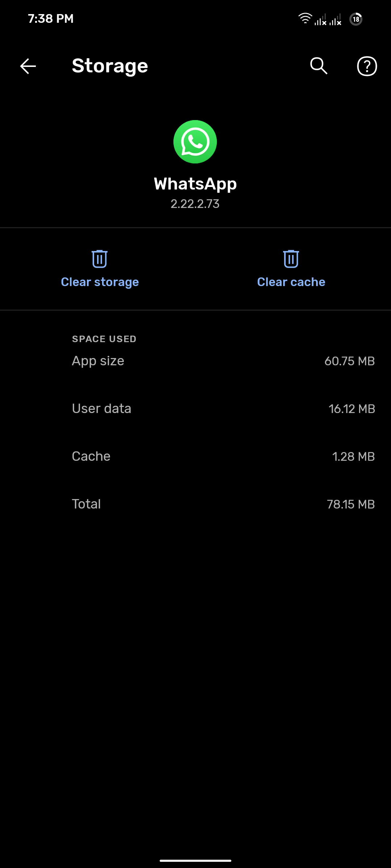Tap the WhatsApp app name text
This screenshot has height=868, width=391.
pos(195,184)
